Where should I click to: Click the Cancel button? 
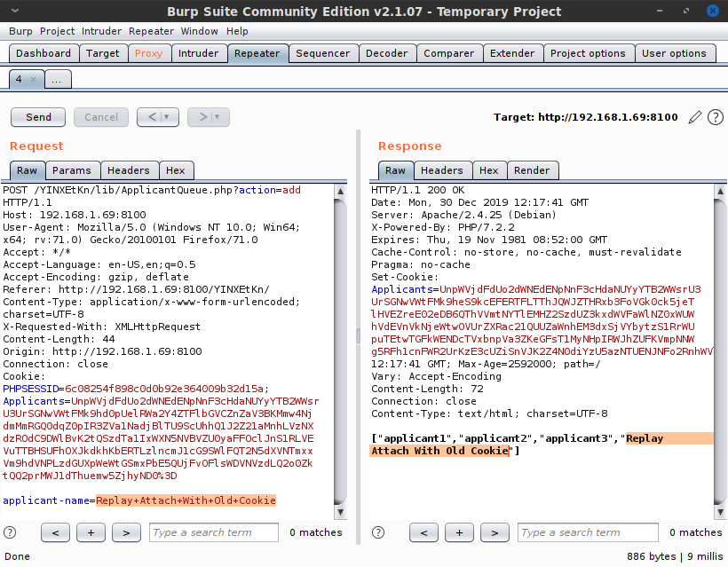[100, 117]
